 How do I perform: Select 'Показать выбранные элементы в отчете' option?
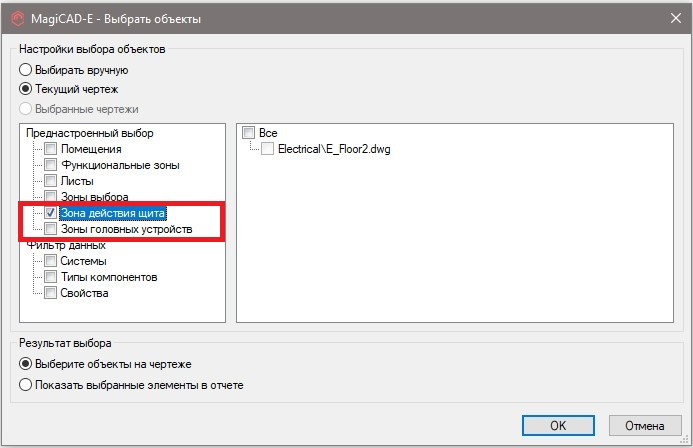26,383
